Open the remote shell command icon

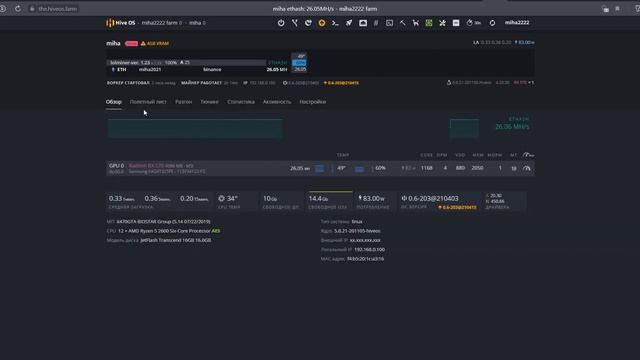[335, 23]
